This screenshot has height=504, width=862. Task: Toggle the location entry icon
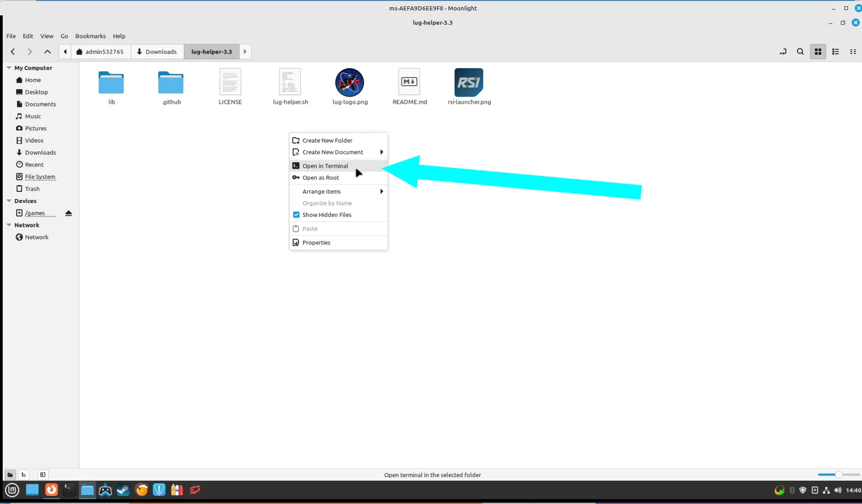click(783, 52)
